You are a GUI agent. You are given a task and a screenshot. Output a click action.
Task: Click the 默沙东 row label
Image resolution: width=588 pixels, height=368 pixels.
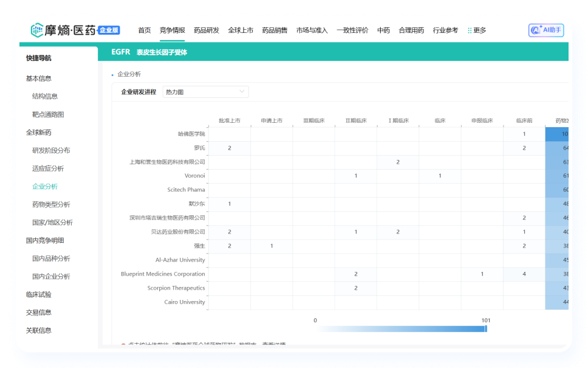[197, 204]
